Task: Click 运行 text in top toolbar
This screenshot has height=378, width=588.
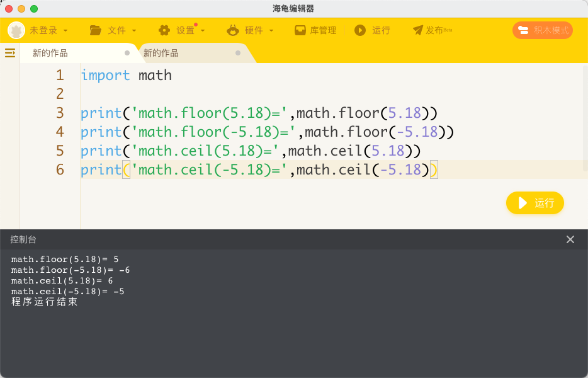Action: 381,30
